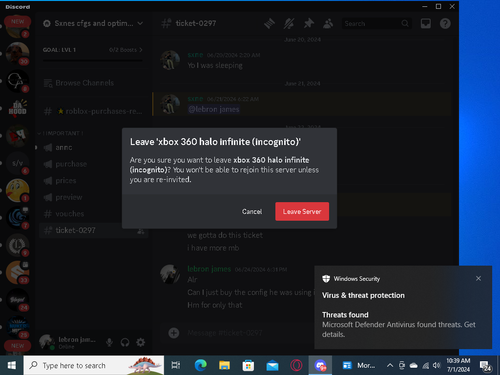Confirm with the red Leave Server button
The width and height of the screenshot is (500, 375).
(x=302, y=211)
